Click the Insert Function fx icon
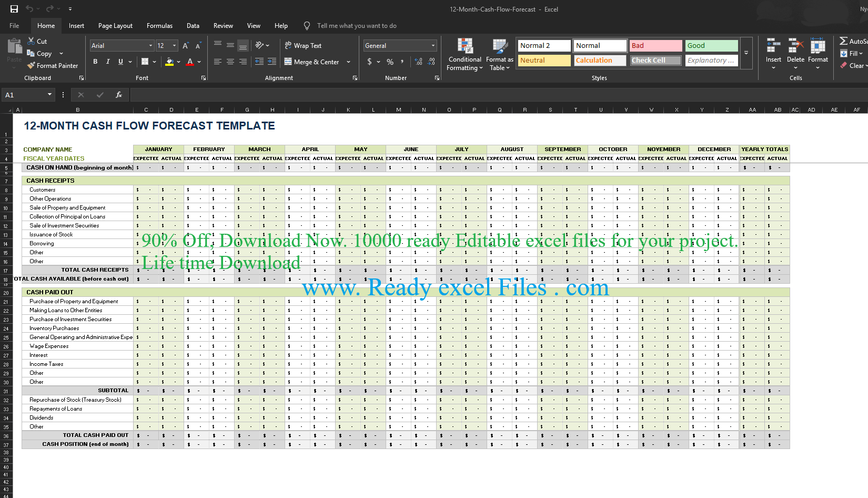The image size is (868, 498). 119,95
